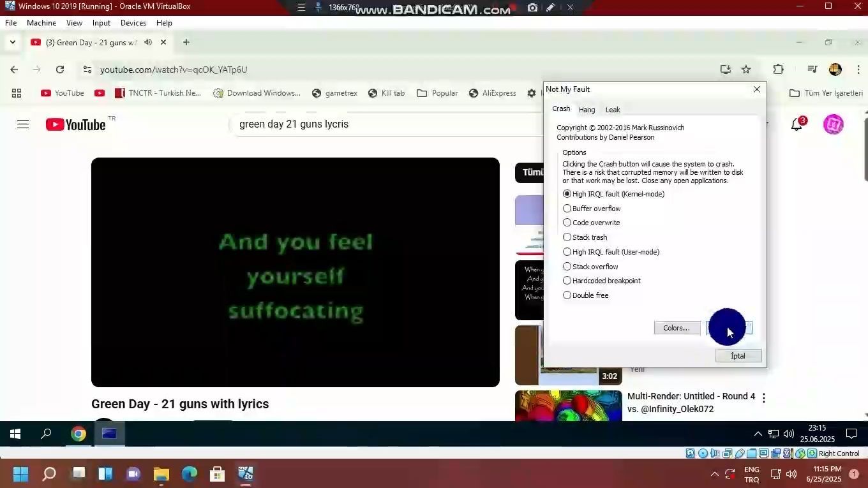Viewport: 868px width, 488px height.
Task: Choose the Stack trash crash option
Action: point(567,237)
